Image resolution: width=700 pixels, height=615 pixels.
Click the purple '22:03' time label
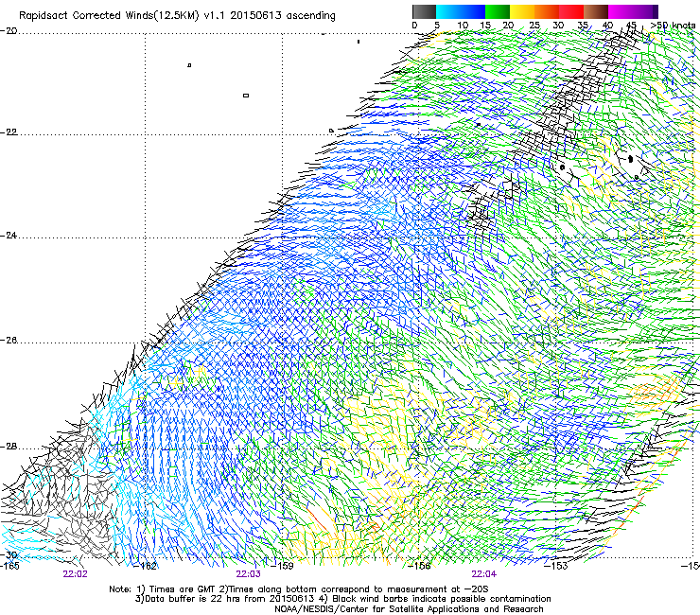point(248,574)
